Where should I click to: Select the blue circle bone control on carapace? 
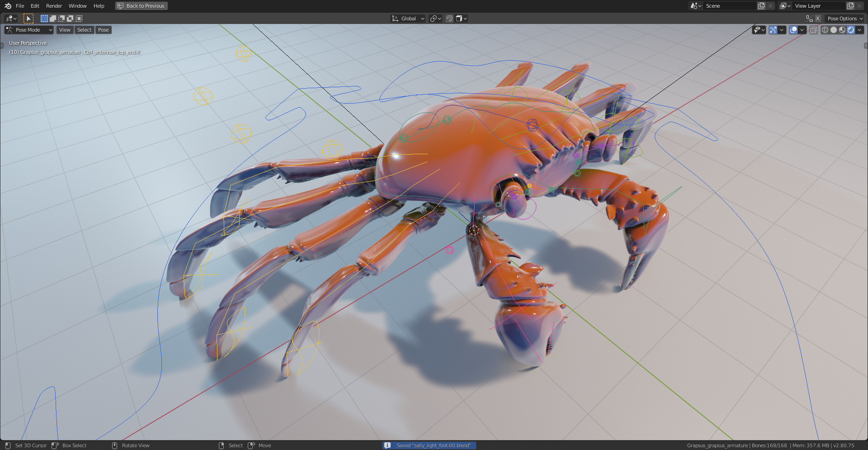532,125
